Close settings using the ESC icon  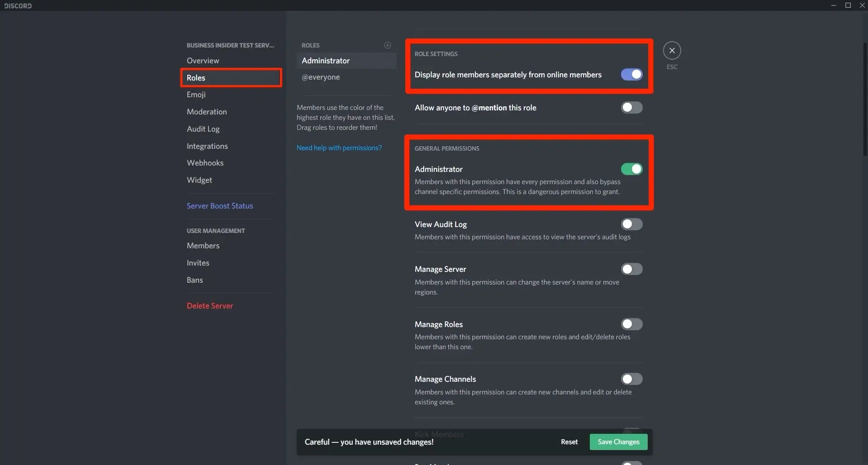[x=672, y=50]
